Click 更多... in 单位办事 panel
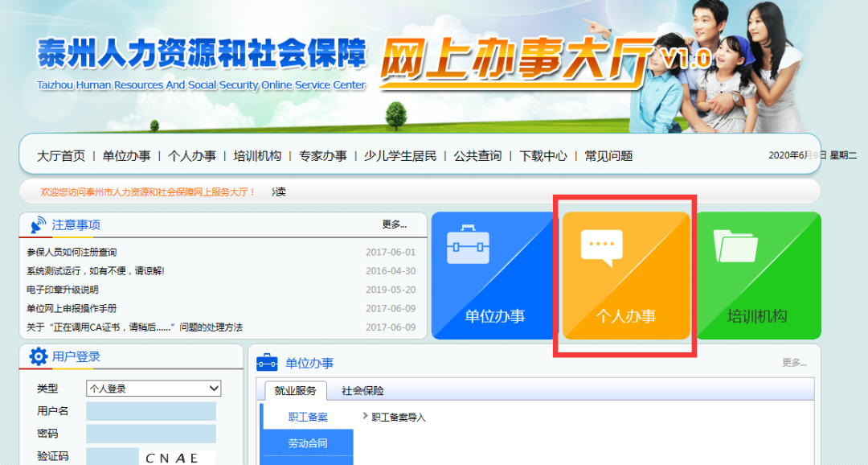The height and width of the screenshot is (465, 868). 794,363
